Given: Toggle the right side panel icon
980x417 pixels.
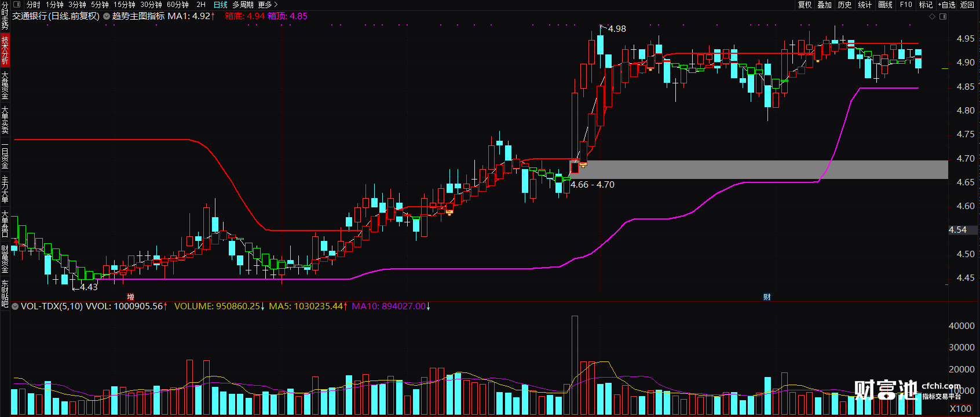Looking at the screenshot, I should coord(943,16).
